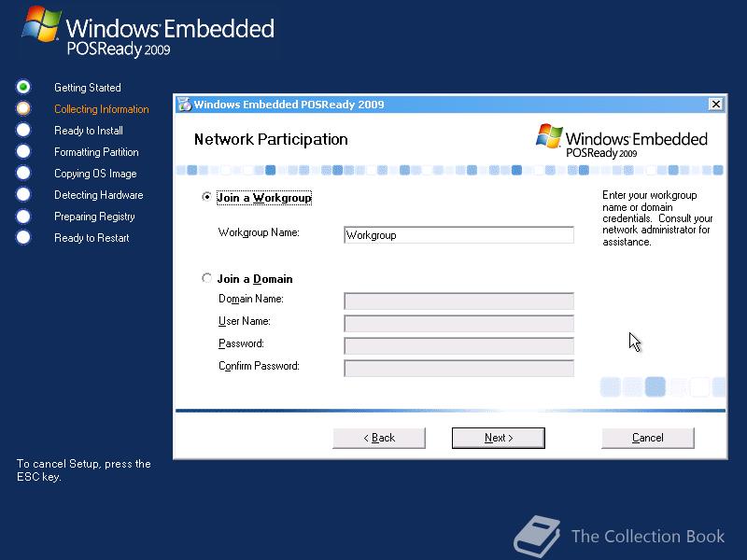
Task: Click the 'Ready to Install' step text
Action: click(89, 131)
